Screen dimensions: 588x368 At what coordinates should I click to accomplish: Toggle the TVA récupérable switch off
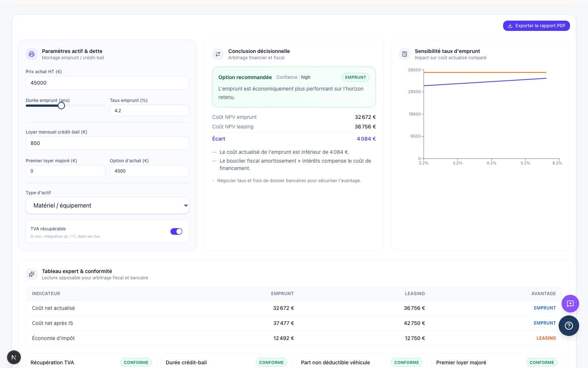(176, 231)
